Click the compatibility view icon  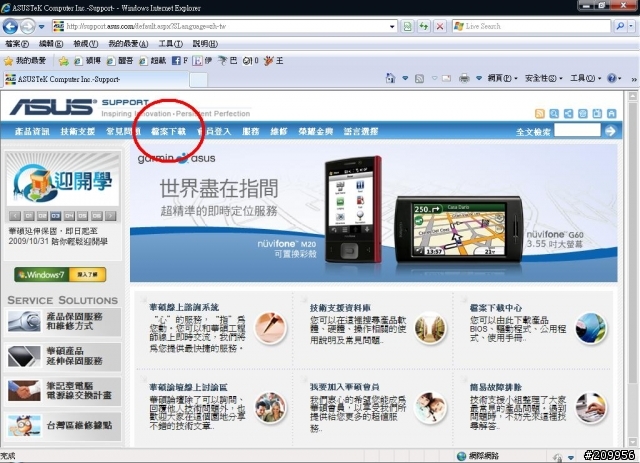tap(407, 27)
